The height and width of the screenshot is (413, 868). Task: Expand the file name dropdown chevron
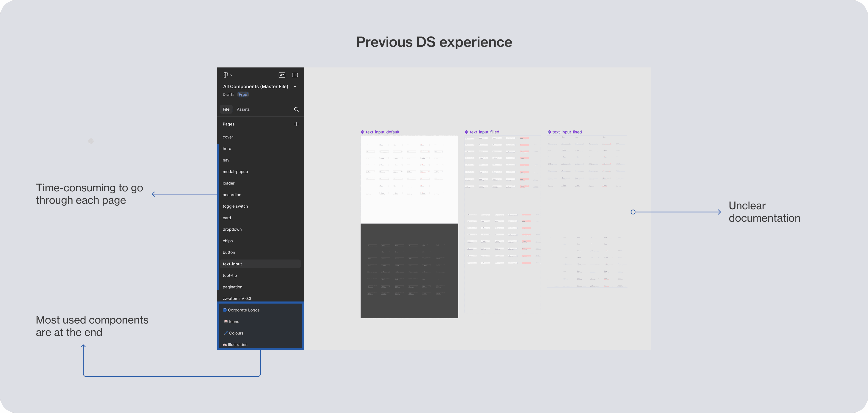click(x=295, y=87)
